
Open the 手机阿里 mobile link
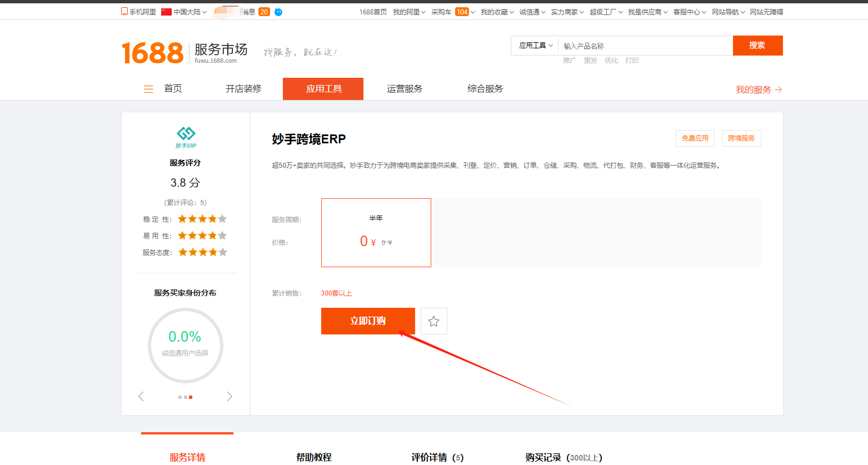139,12
